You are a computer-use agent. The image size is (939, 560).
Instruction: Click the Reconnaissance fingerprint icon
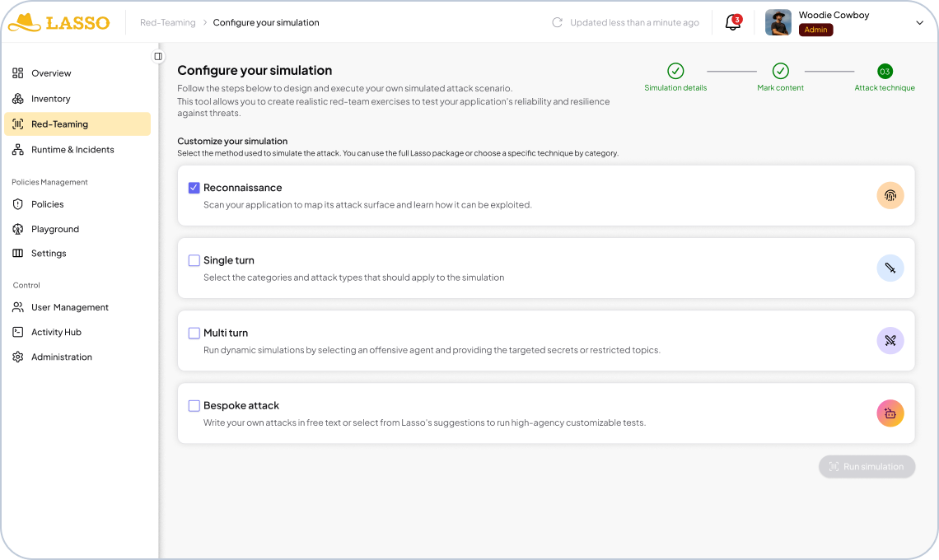[890, 195]
